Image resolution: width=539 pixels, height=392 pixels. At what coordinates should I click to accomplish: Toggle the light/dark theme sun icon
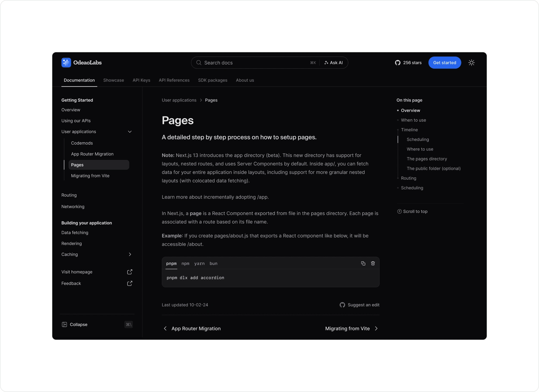tap(471, 63)
